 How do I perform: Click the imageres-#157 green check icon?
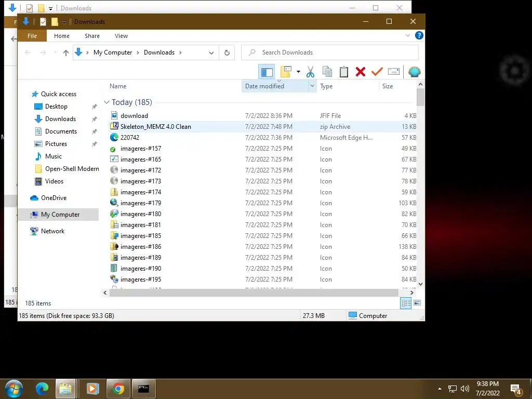[x=114, y=149]
